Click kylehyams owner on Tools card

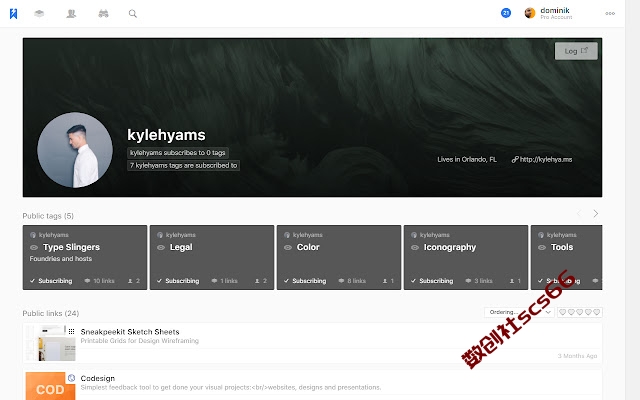point(558,235)
